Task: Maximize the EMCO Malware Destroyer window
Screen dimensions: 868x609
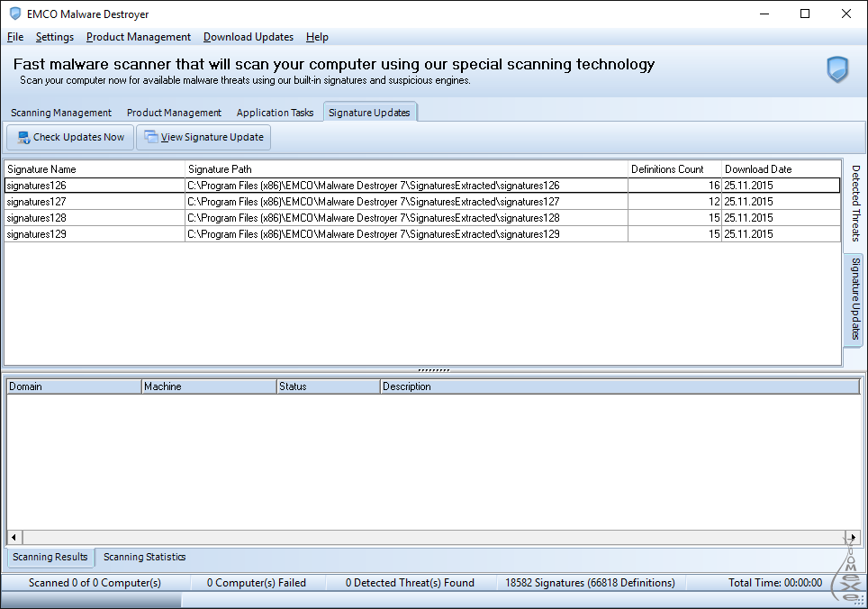Action: 805,14
